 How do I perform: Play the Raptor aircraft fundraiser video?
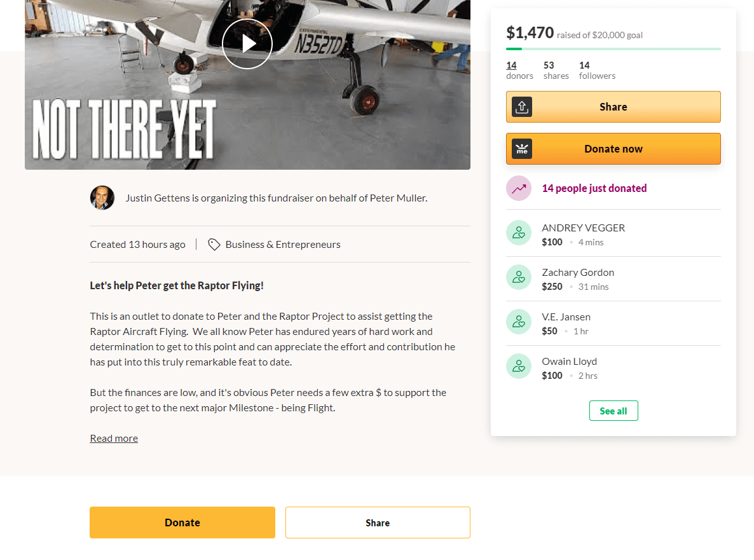click(x=247, y=44)
